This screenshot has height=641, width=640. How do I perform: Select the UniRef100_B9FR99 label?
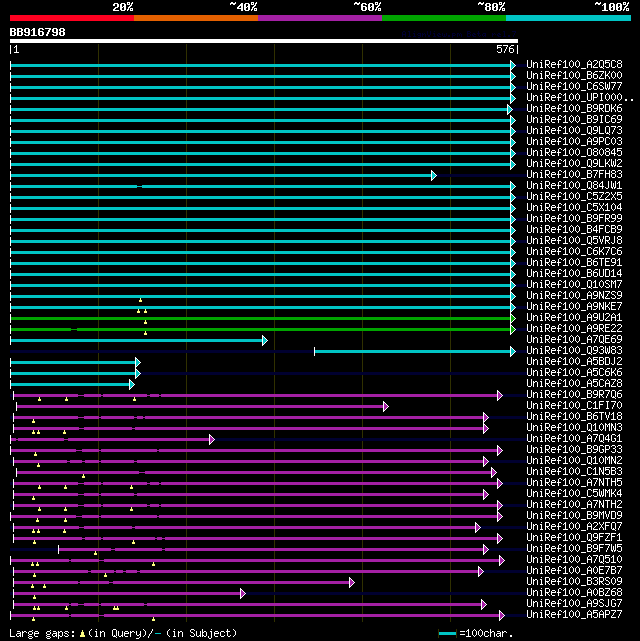pyautogui.click(x=574, y=219)
